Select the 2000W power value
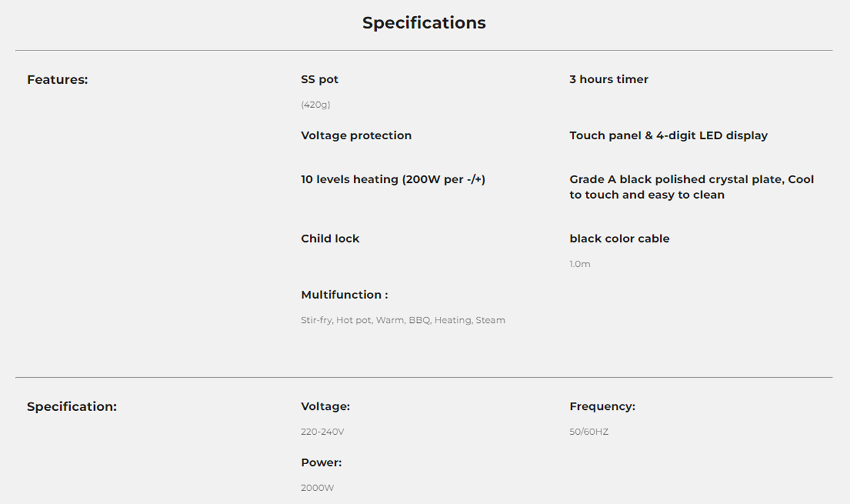 pos(317,488)
